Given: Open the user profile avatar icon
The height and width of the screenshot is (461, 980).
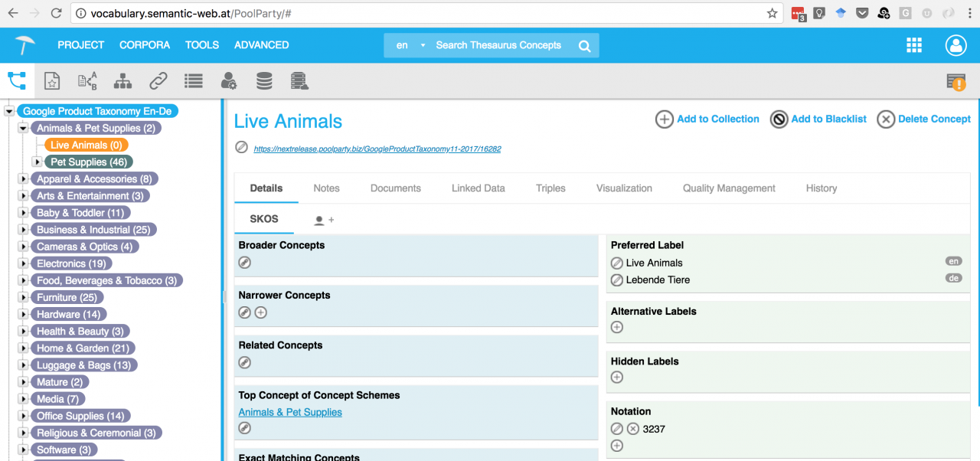Looking at the screenshot, I should pyautogui.click(x=956, y=45).
